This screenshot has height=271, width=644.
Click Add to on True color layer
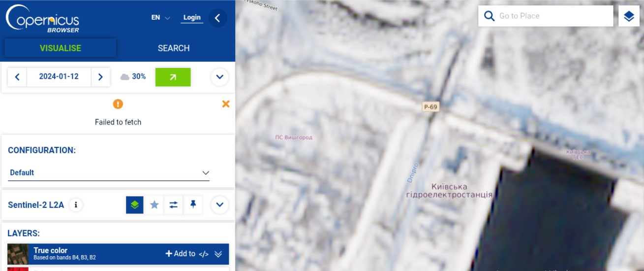180,254
